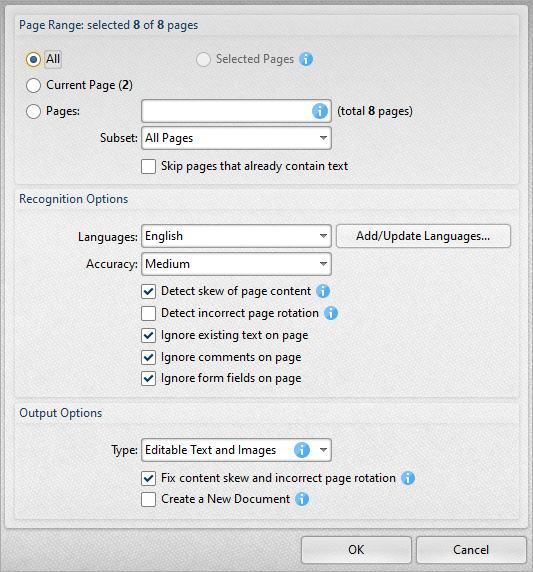Open the Accuracy dropdown set to Medium
The image size is (533, 572).
pos(236,264)
